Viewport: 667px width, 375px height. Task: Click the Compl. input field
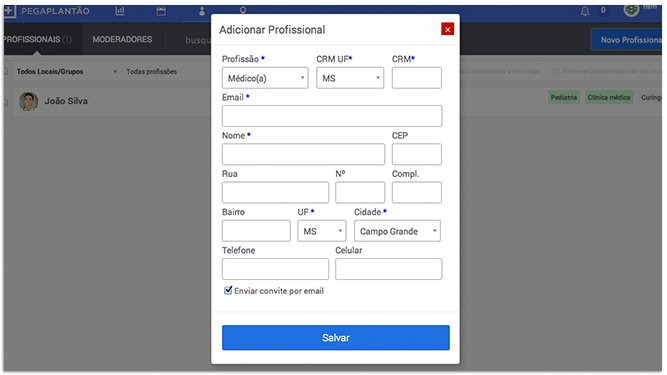416,193
